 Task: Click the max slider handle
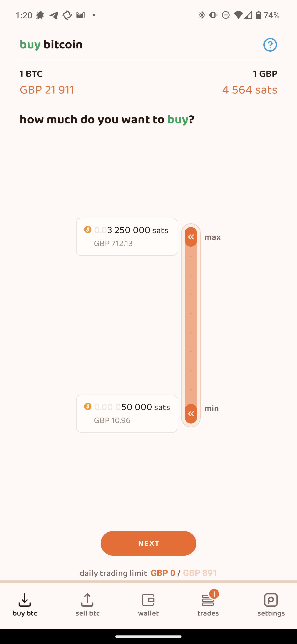click(x=191, y=237)
